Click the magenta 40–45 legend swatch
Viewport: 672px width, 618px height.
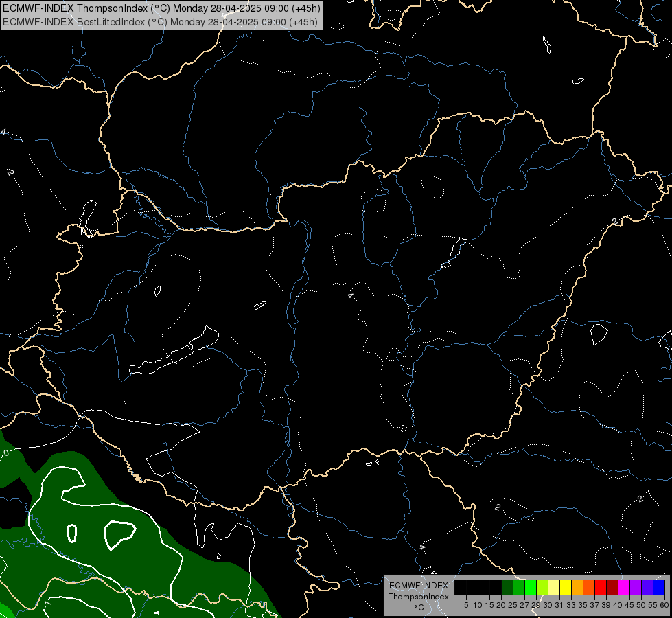coord(624,587)
